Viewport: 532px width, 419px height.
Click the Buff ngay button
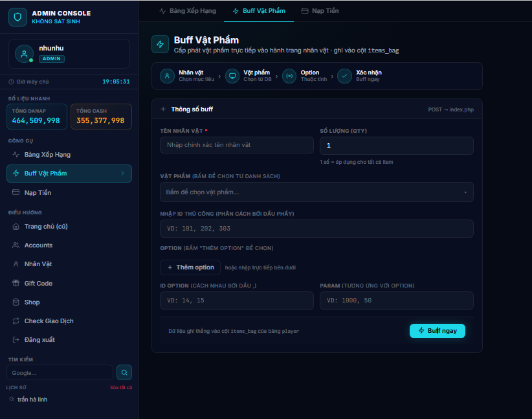(x=438, y=331)
